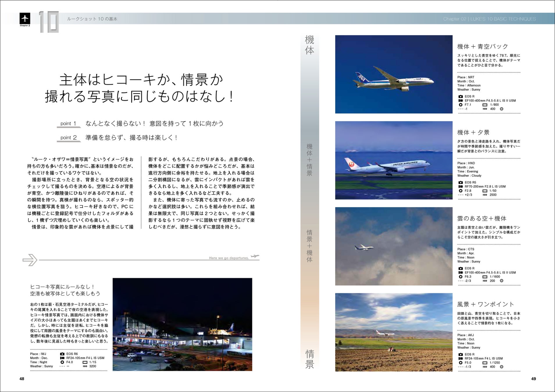
Task: Click the camera icon beside EOS R5
Action: [x=461, y=183]
